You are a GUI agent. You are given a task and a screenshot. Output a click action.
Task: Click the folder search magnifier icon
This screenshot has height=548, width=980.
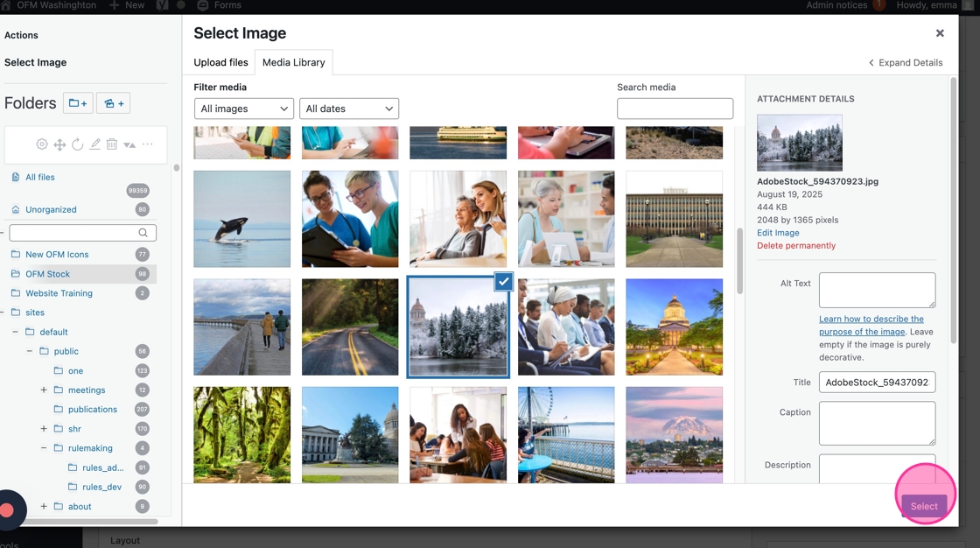pos(143,233)
